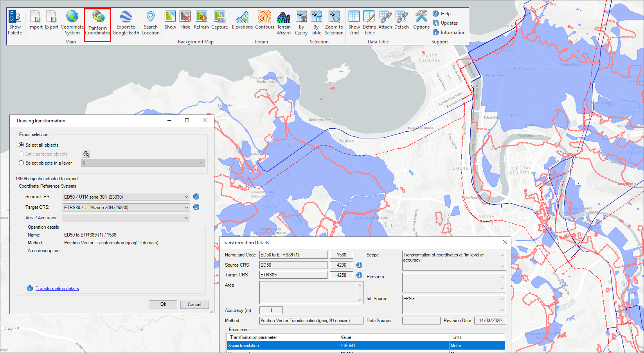Click the Data Source field
The width and height of the screenshot is (644, 353).
[x=421, y=321]
